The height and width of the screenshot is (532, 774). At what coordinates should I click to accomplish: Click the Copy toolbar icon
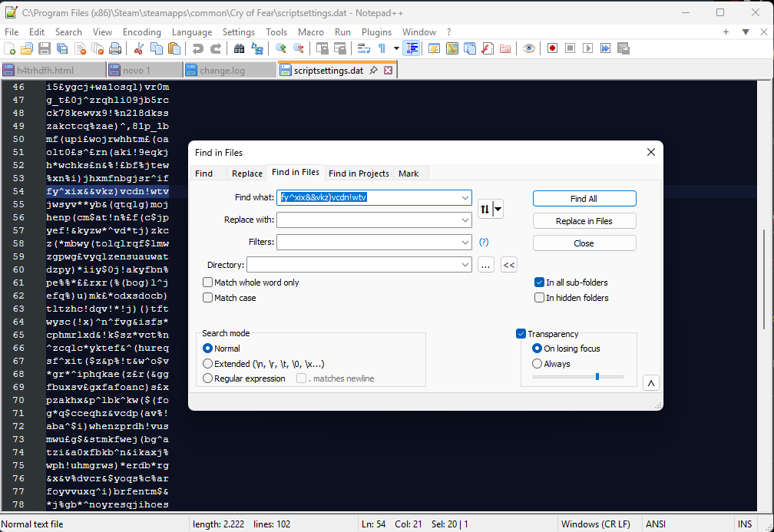157,48
